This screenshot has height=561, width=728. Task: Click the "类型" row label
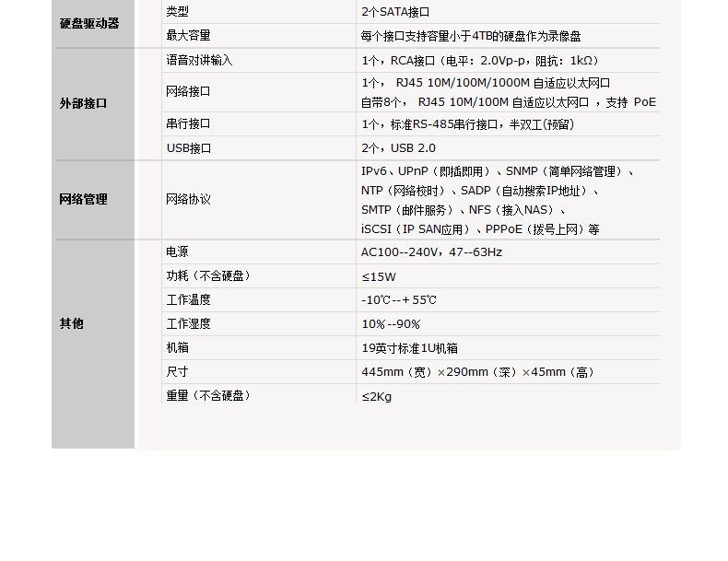pyautogui.click(x=177, y=12)
